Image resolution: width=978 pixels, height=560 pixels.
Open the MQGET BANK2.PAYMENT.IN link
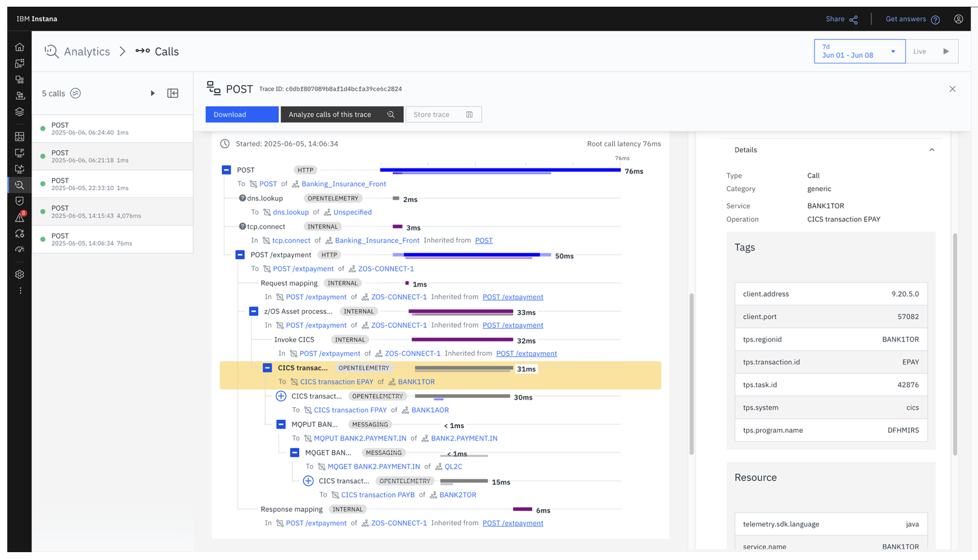coord(374,466)
